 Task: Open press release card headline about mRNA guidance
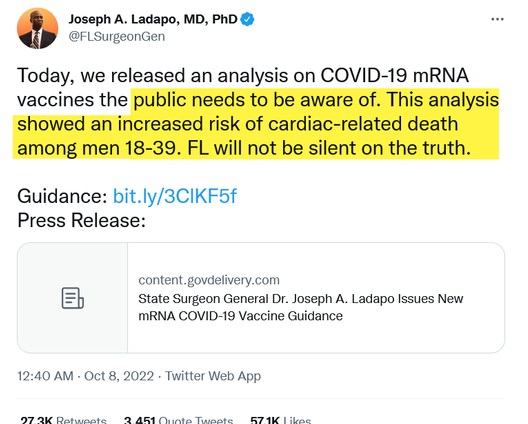pyautogui.click(x=301, y=307)
